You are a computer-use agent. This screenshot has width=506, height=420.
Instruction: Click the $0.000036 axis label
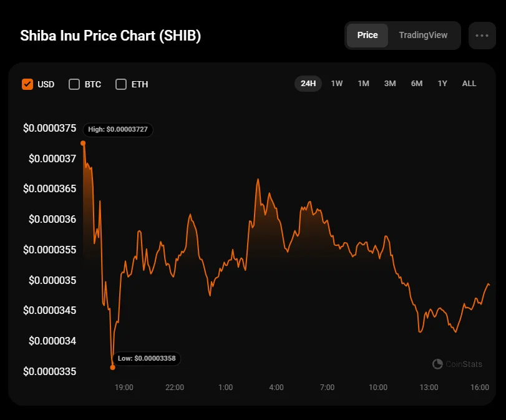(x=52, y=219)
